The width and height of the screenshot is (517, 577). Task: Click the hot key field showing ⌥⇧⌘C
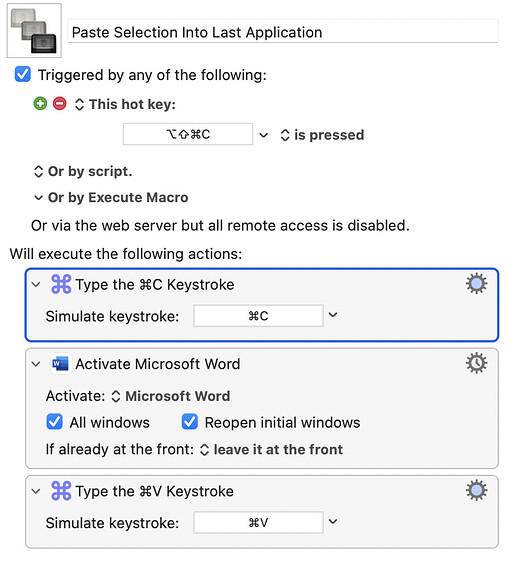(188, 134)
